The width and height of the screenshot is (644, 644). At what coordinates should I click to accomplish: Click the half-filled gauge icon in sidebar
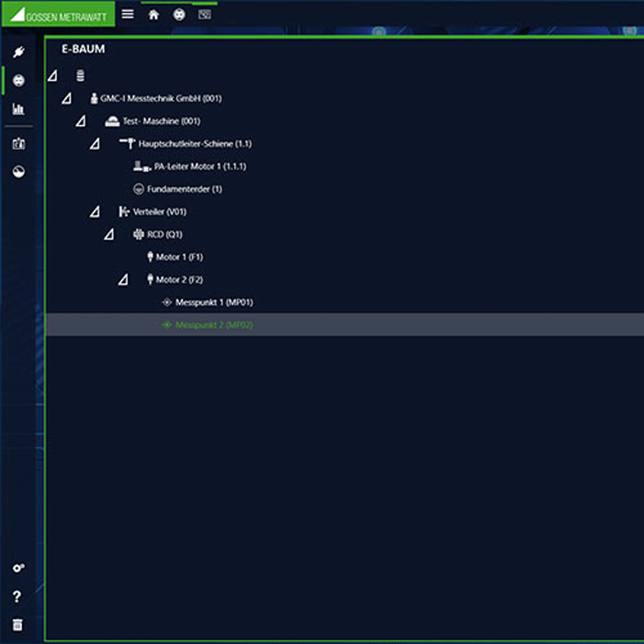tap(17, 172)
